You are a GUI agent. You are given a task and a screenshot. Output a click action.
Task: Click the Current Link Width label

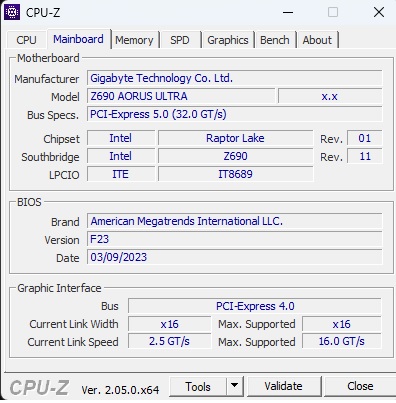coord(74,324)
